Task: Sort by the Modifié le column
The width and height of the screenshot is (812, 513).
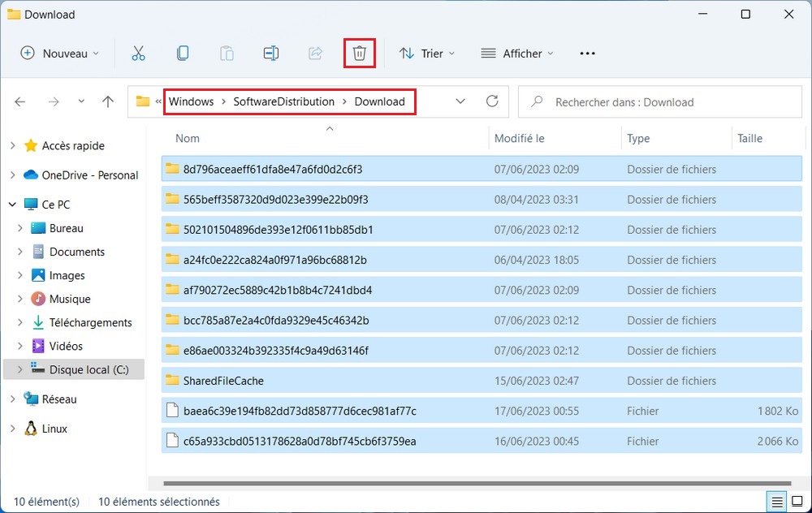Action: pyautogui.click(x=519, y=138)
